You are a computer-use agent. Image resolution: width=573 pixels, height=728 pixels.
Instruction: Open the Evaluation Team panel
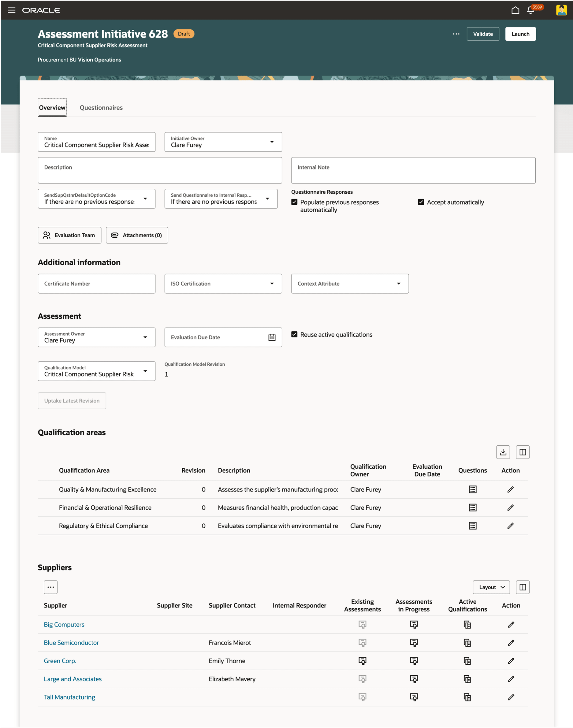[x=69, y=235]
